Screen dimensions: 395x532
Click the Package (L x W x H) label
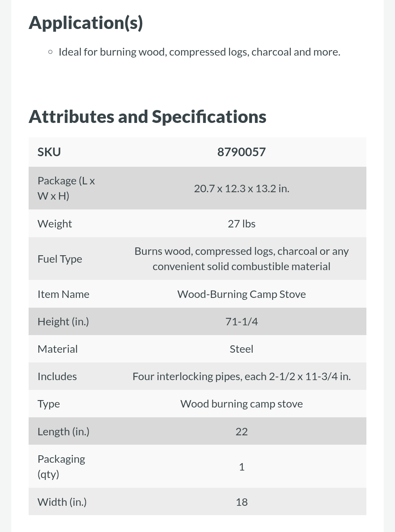[66, 188]
